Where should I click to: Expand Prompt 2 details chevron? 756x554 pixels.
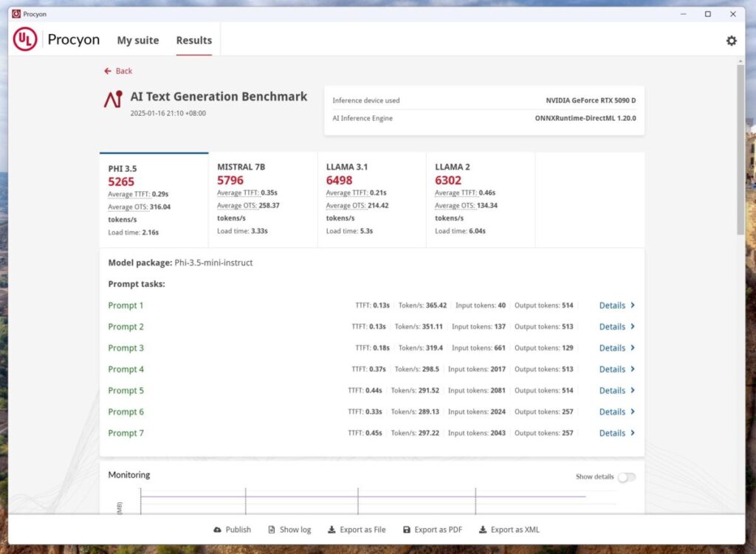click(633, 327)
